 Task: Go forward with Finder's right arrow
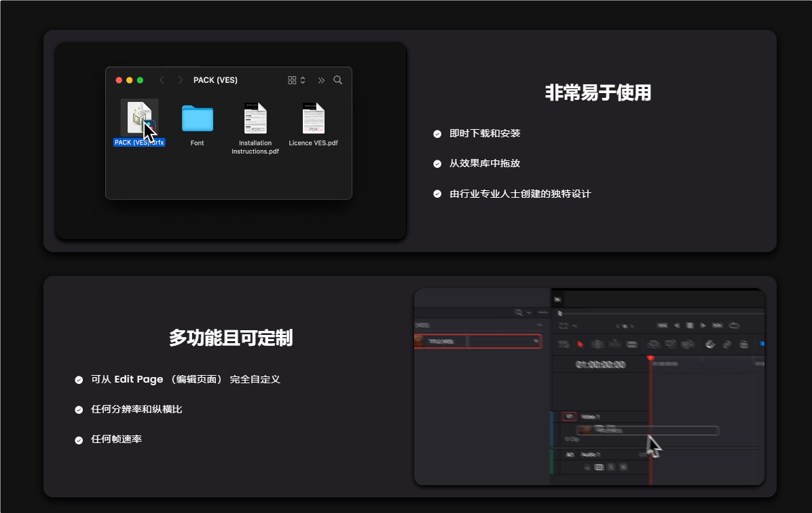pyautogui.click(x=180, y=79)
